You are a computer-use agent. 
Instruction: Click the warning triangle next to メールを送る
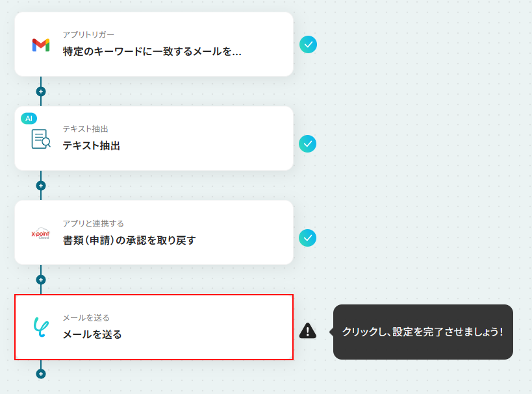[x=308, y=330]
